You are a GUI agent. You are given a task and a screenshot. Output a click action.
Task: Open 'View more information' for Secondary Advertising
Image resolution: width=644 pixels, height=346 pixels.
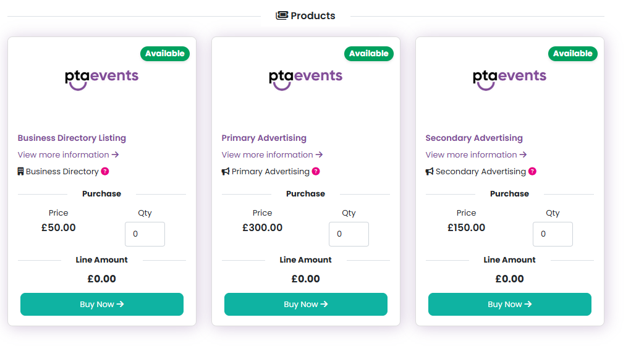pos(476,154)
